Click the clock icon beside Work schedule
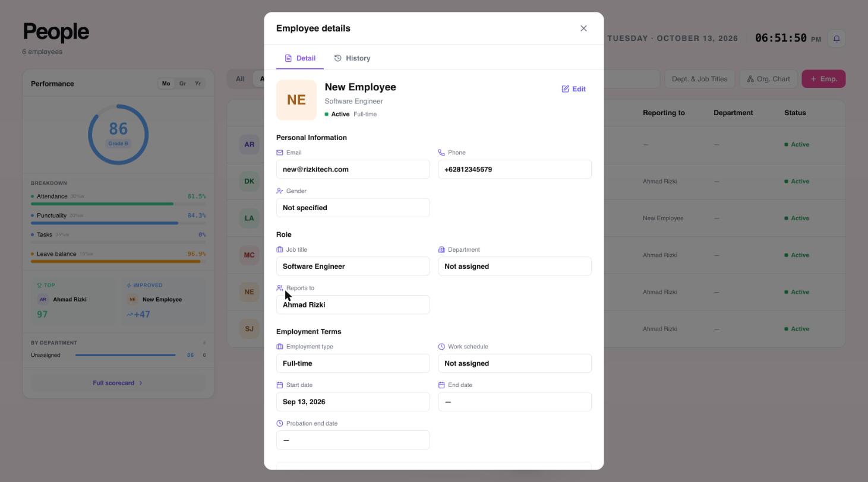 441,347
